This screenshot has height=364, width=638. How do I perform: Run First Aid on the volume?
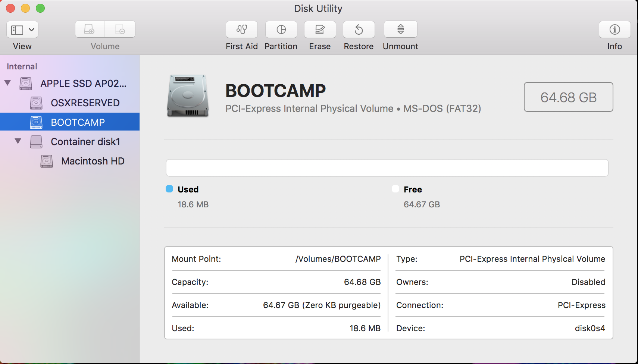click(242, 29)
